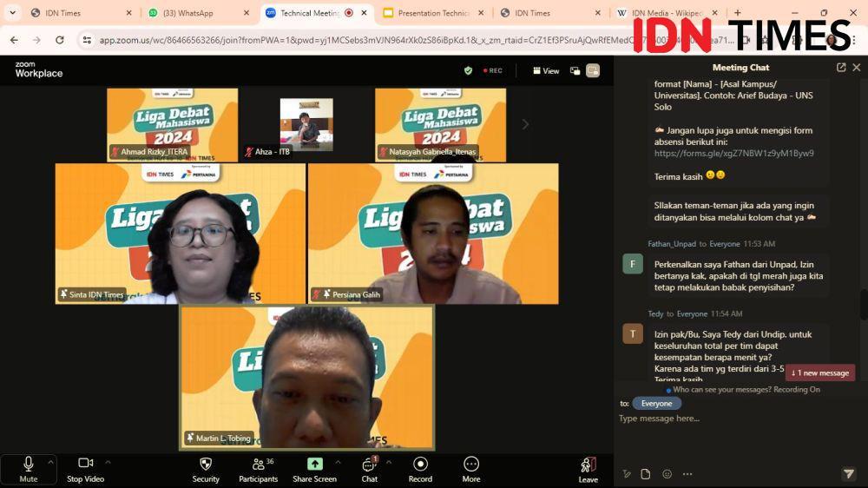Select Sinta IDN Times video tile
Image resolution: width=868 pixels, height=488 pixels.
pyautogui.click(x=181, y=234)
